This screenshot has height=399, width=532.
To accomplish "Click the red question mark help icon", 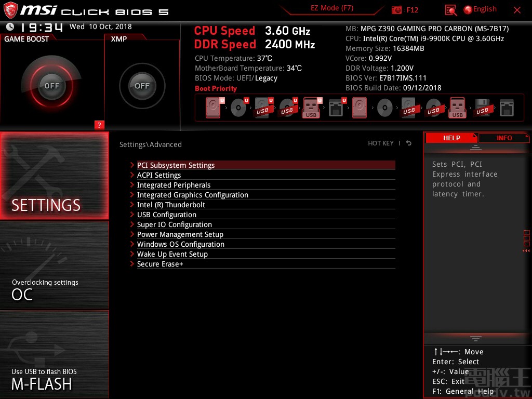I will pos(99,125).
